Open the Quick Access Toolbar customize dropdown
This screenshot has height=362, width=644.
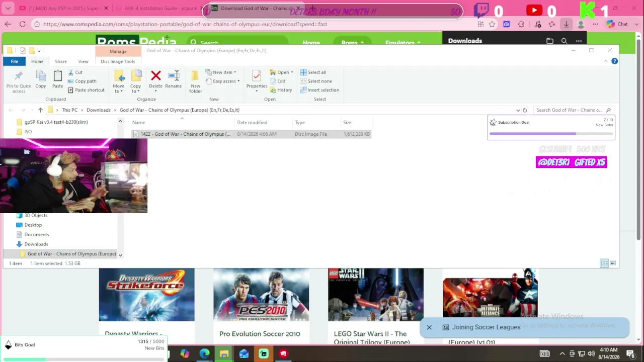[x=39, y=50]
